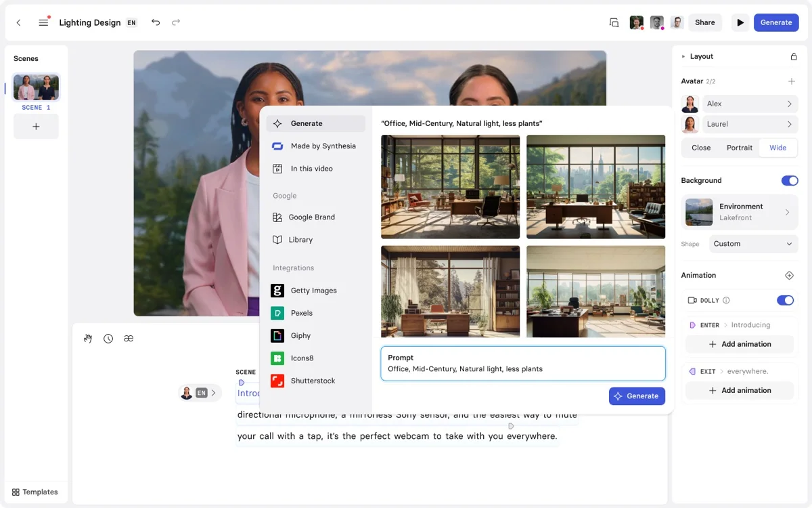Click the Share button

705,22
